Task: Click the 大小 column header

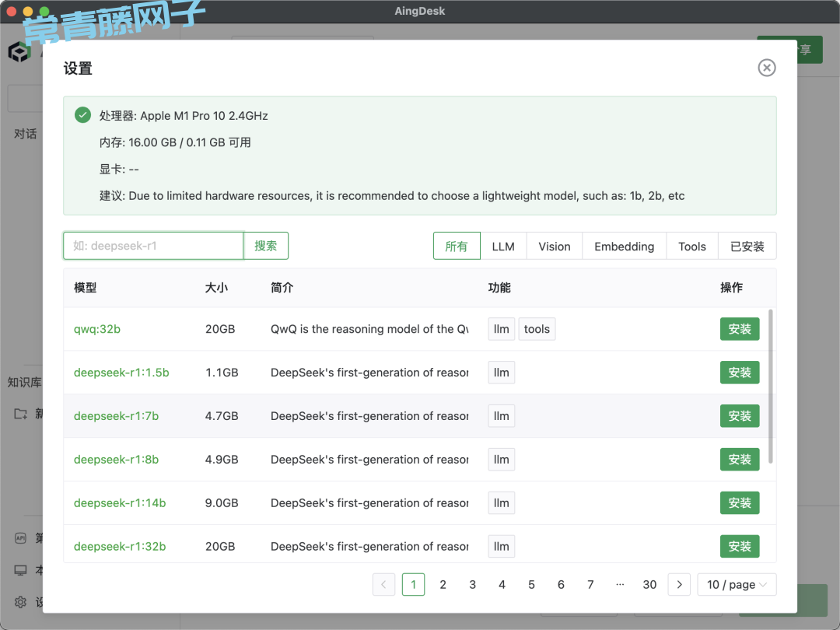Action: point(216,288)
